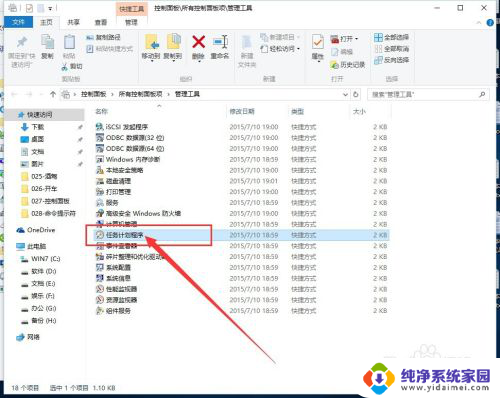The width and height of the screenshot is (500, 398).
Task: Click the 快捷工具 (Shortcut Tools) contextual tab
Action: pyautogui.click(x=131, y=9)
